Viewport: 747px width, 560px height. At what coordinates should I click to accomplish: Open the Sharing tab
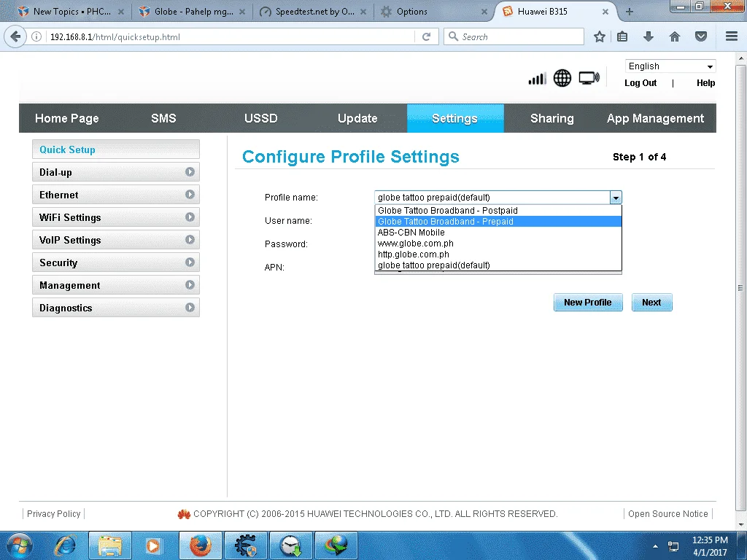point(552,118)
